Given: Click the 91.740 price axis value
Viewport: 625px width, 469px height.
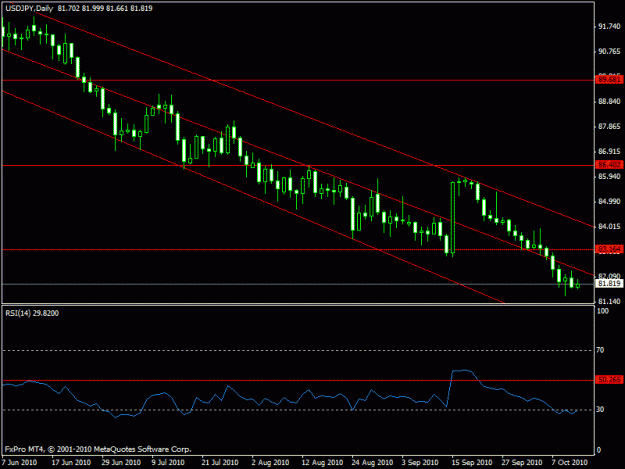Looking at the screenshot, I should [x=609, y=27].
